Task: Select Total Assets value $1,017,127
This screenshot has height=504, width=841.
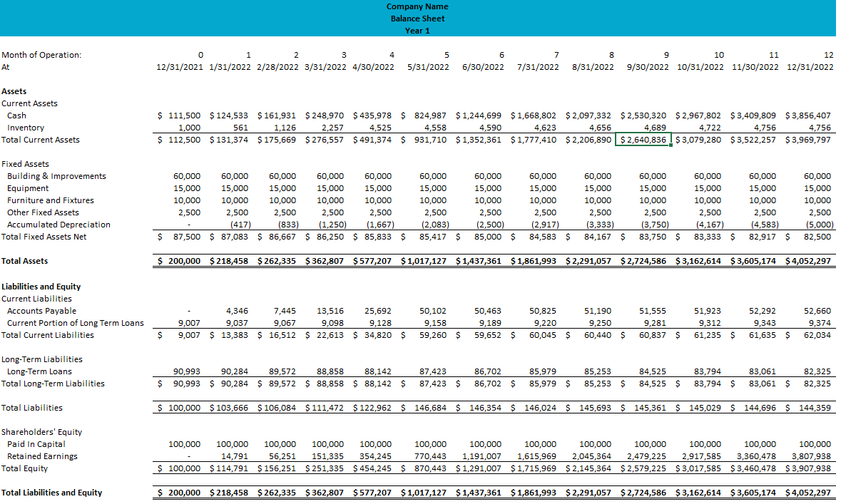Action: pos(424,261)
